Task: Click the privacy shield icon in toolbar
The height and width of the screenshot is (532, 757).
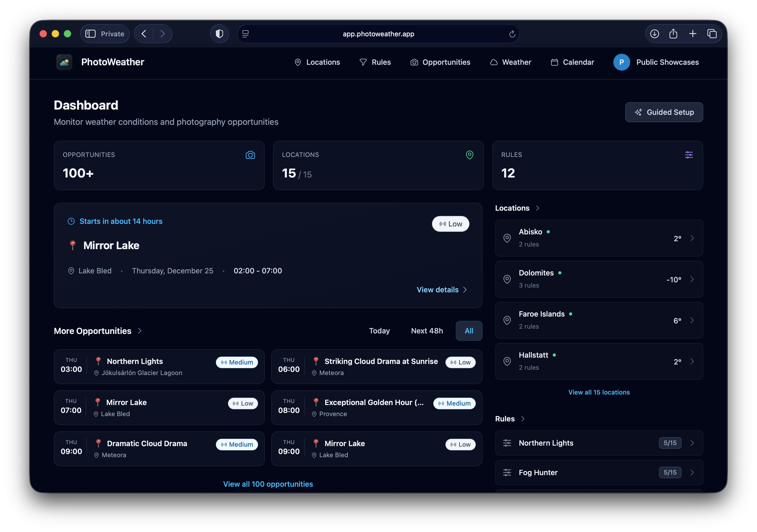Action: click(219, 34)
